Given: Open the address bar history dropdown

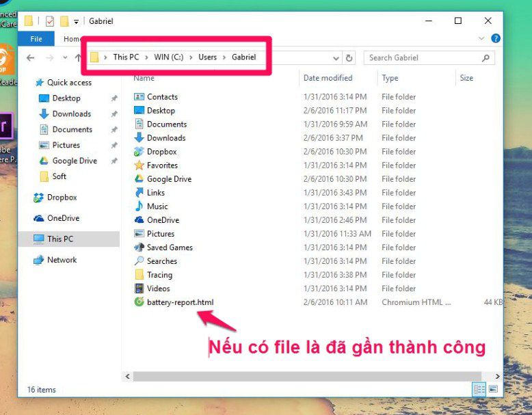Looking at the screenshot, I should click(x=336, y=58).
